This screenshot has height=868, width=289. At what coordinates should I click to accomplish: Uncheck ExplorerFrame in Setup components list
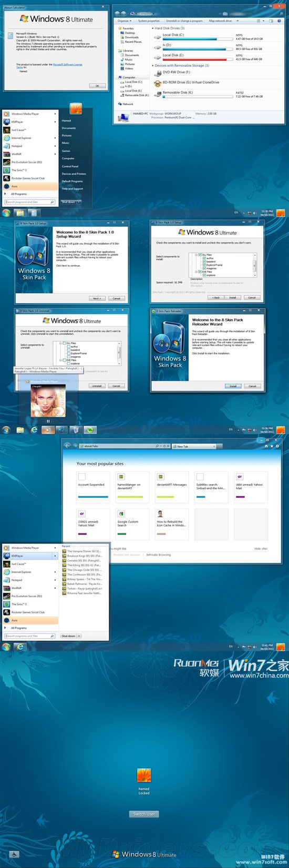click(x=204, y=265)
